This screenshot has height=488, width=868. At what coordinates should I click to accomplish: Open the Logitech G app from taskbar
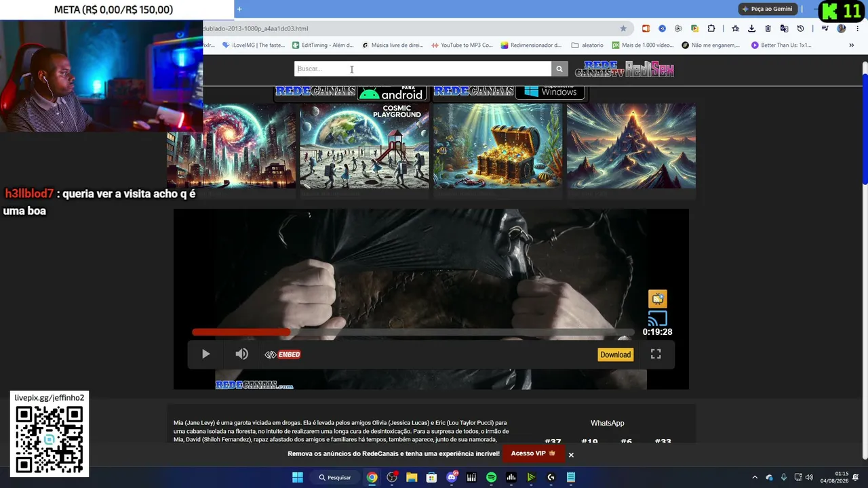click(x=551, y=477)
